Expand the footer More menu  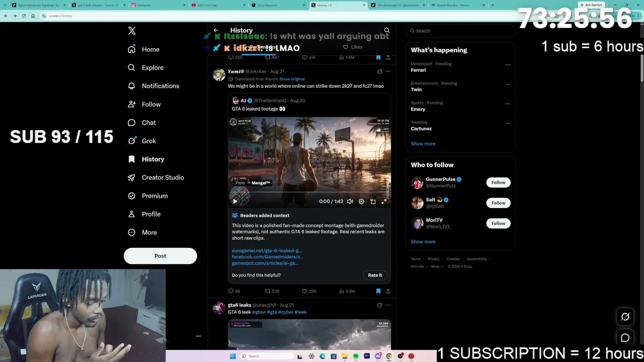pos(437,266)
